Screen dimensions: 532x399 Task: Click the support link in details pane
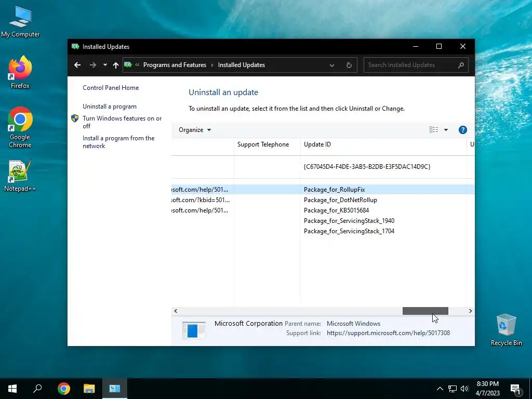tap(388, 333)
